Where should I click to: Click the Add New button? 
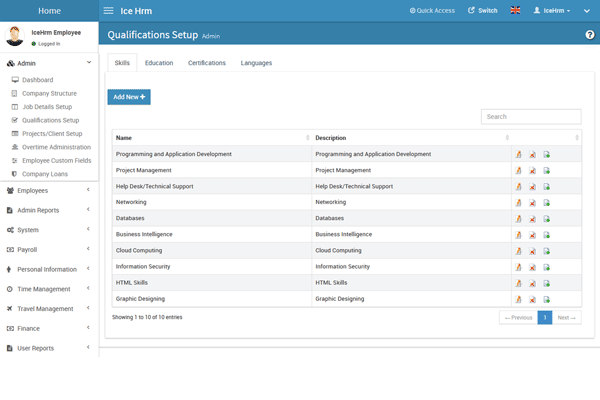point(129,97)
